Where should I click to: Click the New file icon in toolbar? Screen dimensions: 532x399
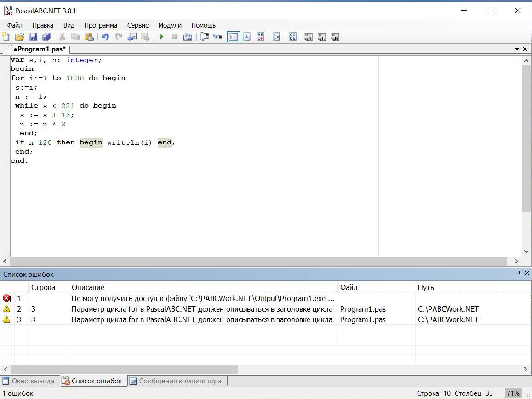tap(6, 37)
